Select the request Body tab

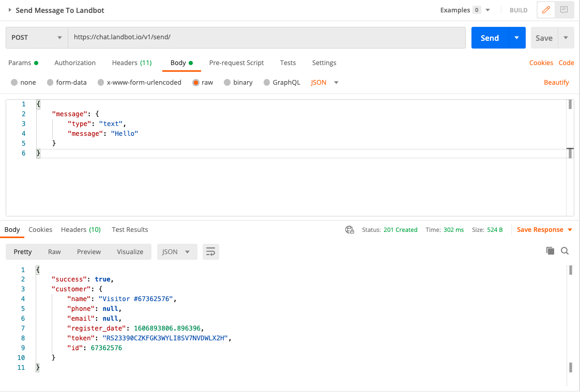pyautogui.click(x=181, y=63)
